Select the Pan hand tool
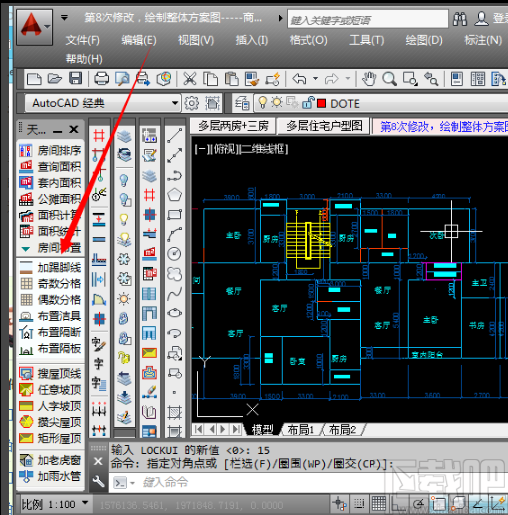Image resolution: width=508 pixels, height=515 pixels. 369,79
